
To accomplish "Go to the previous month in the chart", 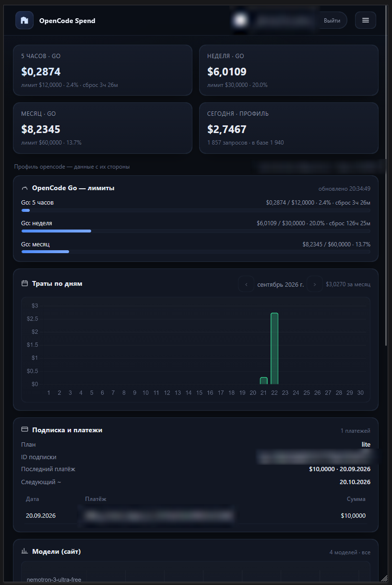I will click(x=247, y=284).
